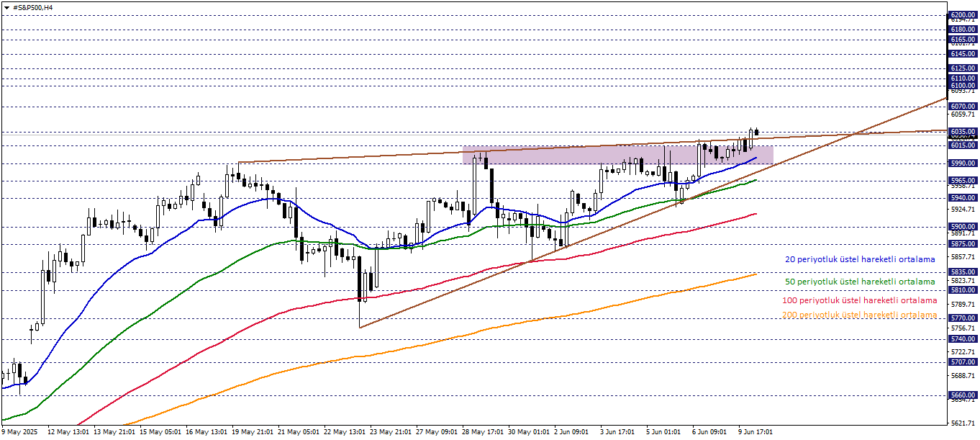The width and height of the screenshot is (980, 440).
Task: Click the 100 periyotluk üstel hareketli ortalama label
Action: click(859, 300)
